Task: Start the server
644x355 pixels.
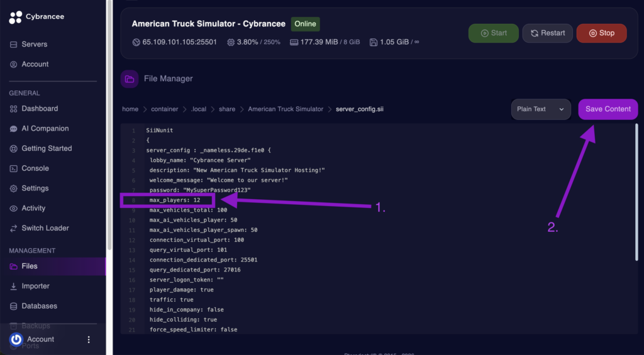Action: (x=494, y=33)
